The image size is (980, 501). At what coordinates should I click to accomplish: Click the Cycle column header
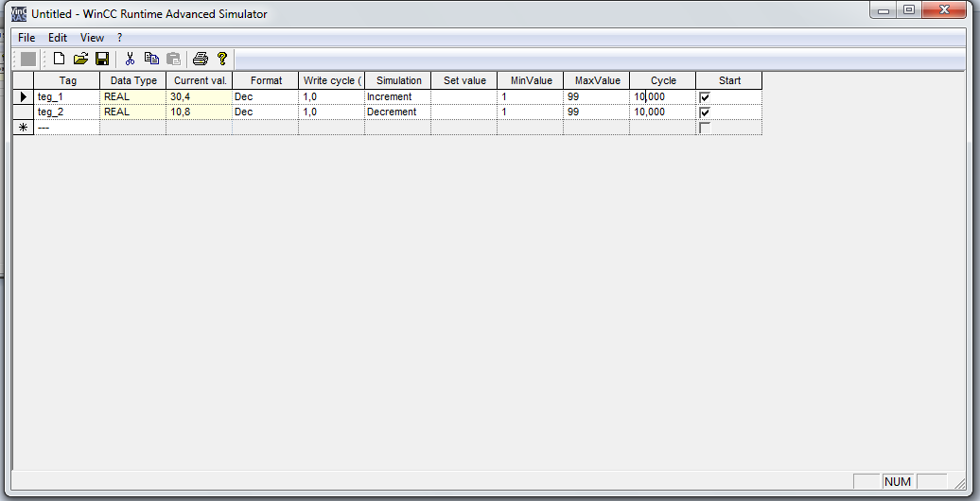coord(663,80)
